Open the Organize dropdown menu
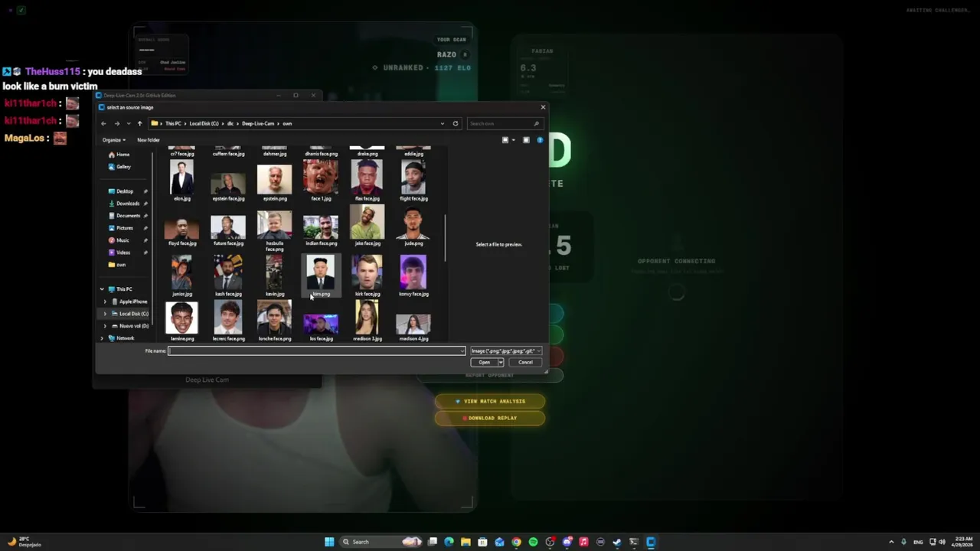The image size is (980, 551). coord(114,140)
